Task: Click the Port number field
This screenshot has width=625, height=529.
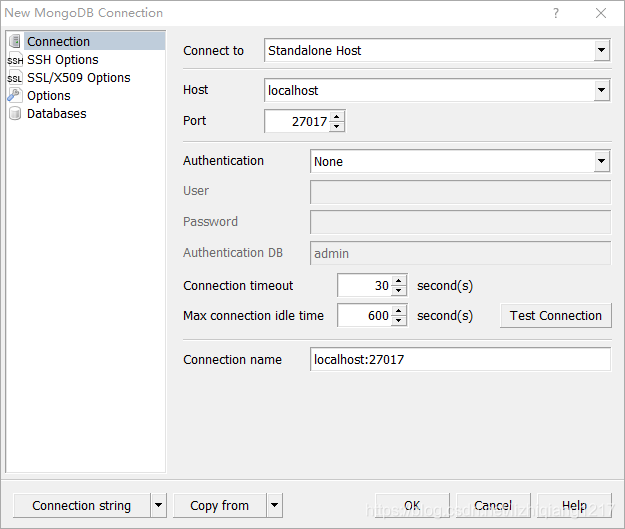Action: pyautogui.click(x=297, y=121)
